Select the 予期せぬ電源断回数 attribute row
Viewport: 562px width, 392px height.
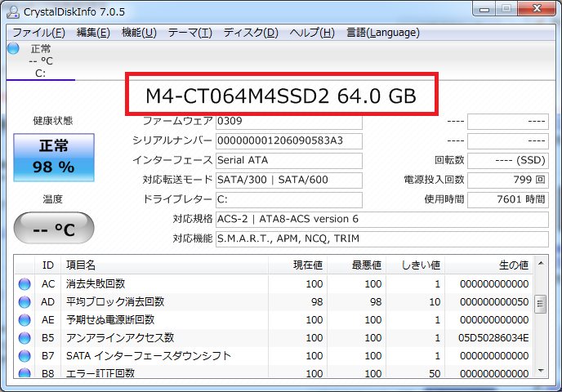(274, 319)
